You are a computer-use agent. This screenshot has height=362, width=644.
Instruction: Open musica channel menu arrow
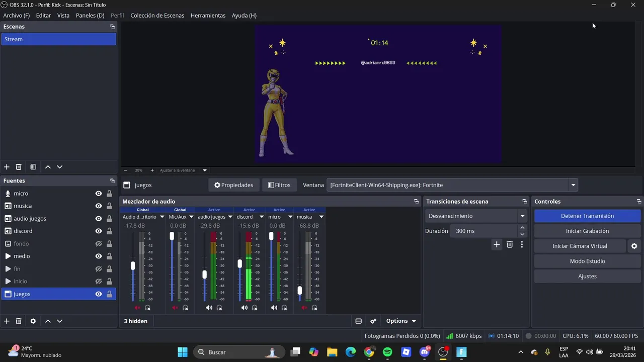coord(321,217)
